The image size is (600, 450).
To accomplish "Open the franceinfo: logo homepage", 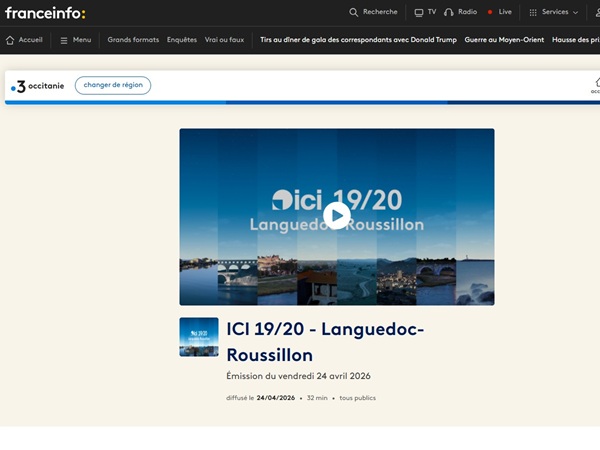I will tap(45, 13).
